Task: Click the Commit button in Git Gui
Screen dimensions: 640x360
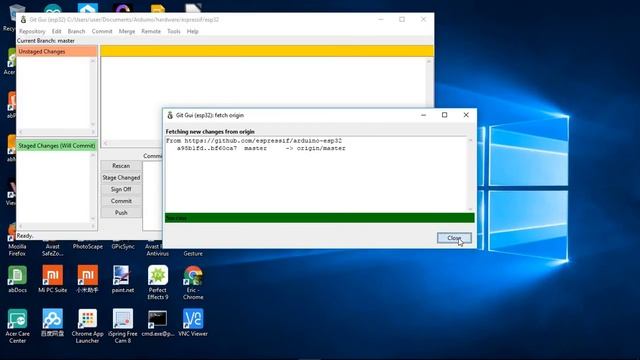Action: point(121,201)
